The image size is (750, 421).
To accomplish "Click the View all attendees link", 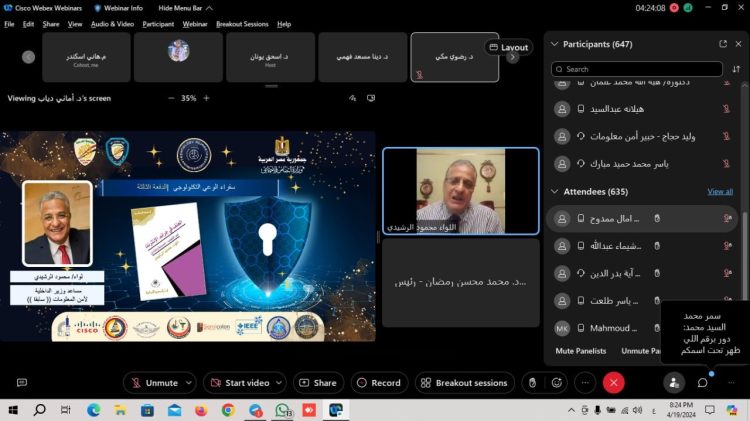I will [x=720, y=191].
